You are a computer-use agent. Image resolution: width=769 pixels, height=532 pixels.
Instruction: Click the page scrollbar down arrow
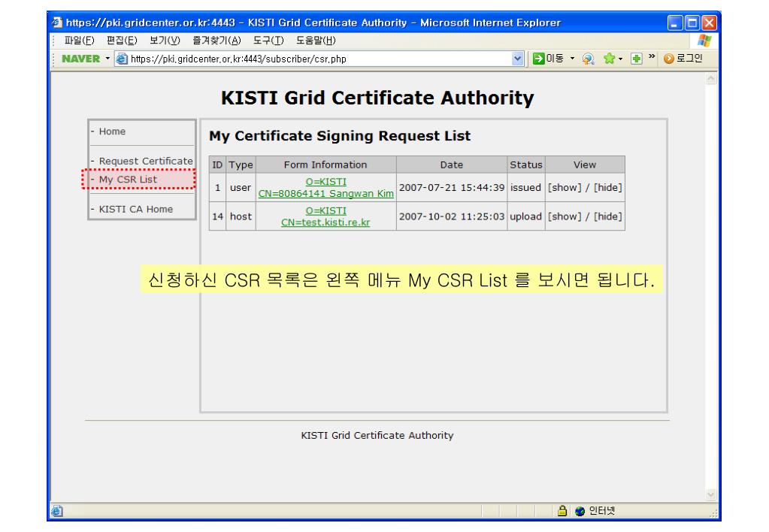pos(710,494)
